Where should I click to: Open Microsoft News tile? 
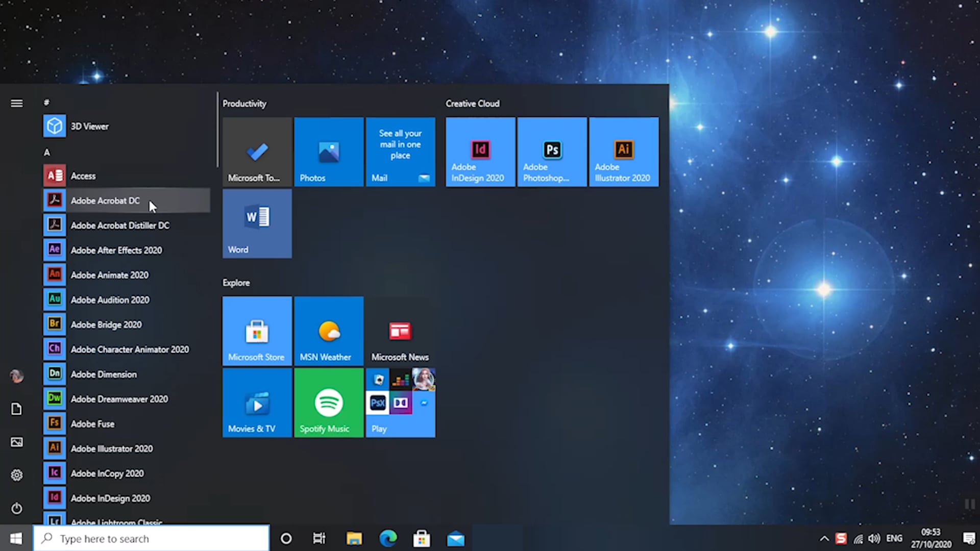(x=400, y=331)
